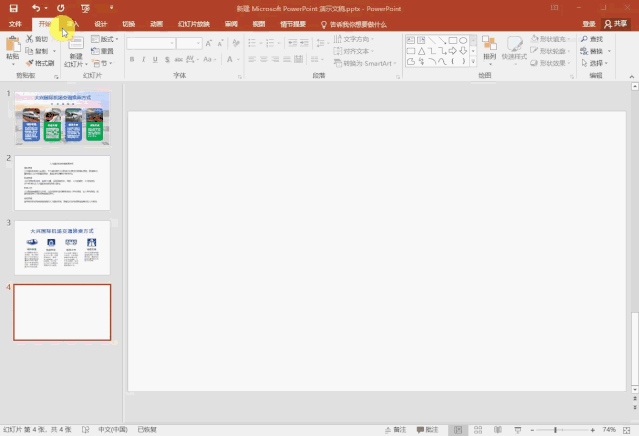Click the zoom out minus button
Screen dimensions: 639x436
tap(532, 430)
